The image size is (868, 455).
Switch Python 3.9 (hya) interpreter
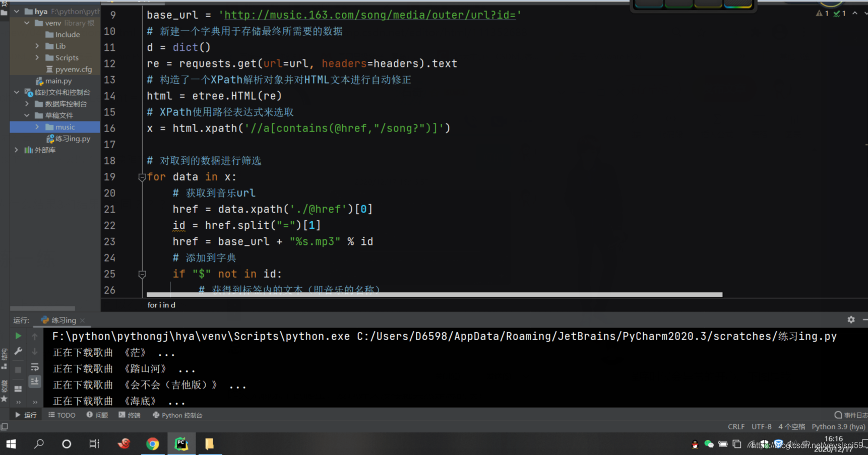point(838,427)
